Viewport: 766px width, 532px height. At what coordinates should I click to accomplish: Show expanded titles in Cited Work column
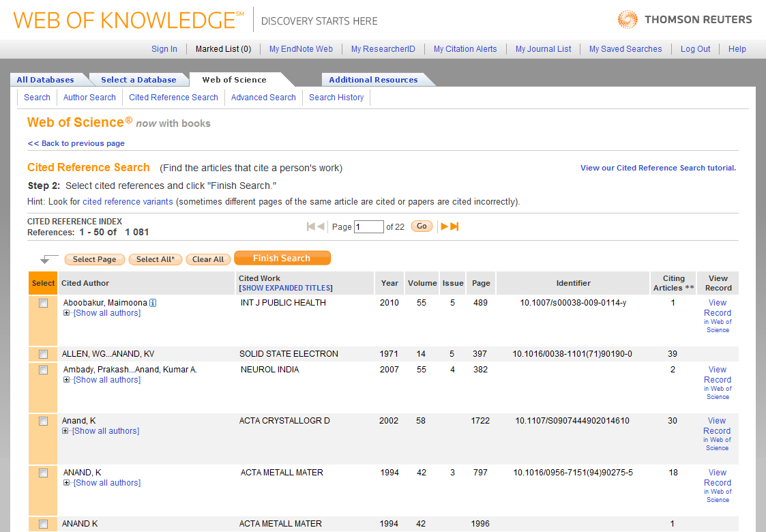click(x=286, y=289)
